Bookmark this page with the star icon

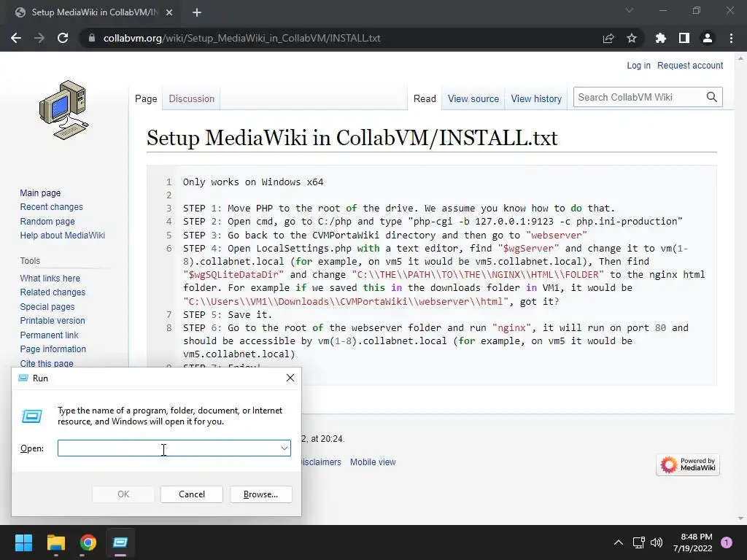click(x=632, y=38)
